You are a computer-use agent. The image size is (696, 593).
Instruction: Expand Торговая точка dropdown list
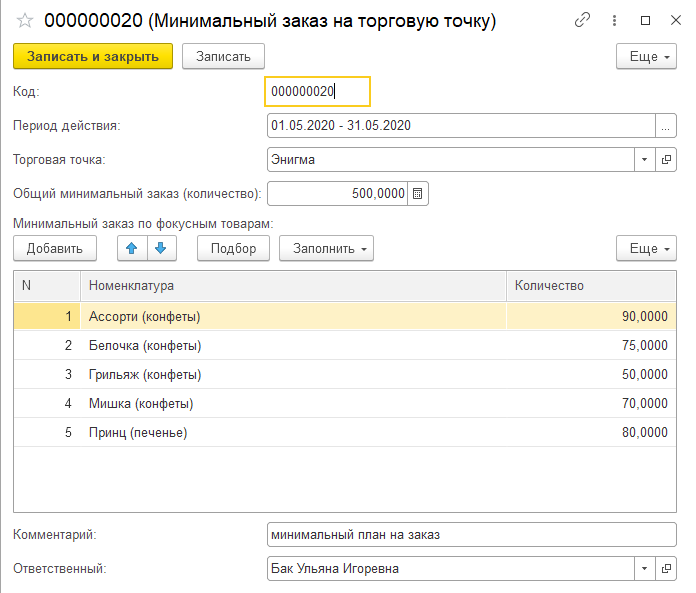point(645,159)
